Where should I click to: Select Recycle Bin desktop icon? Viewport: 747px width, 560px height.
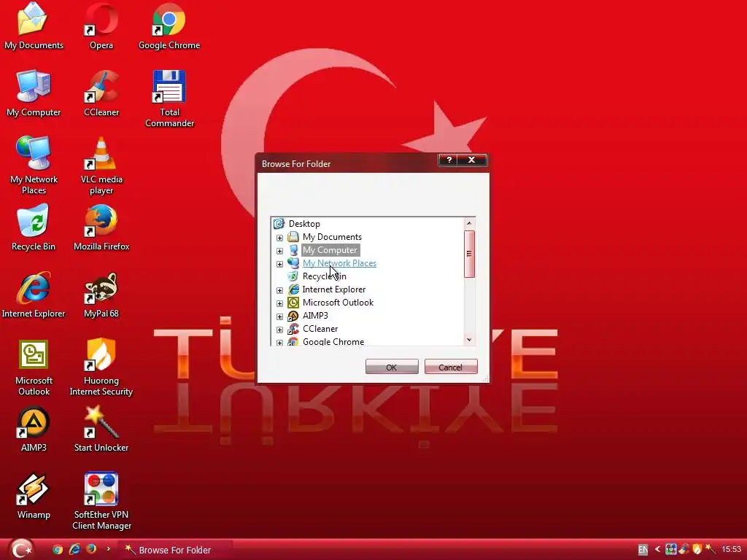(34, 227)
